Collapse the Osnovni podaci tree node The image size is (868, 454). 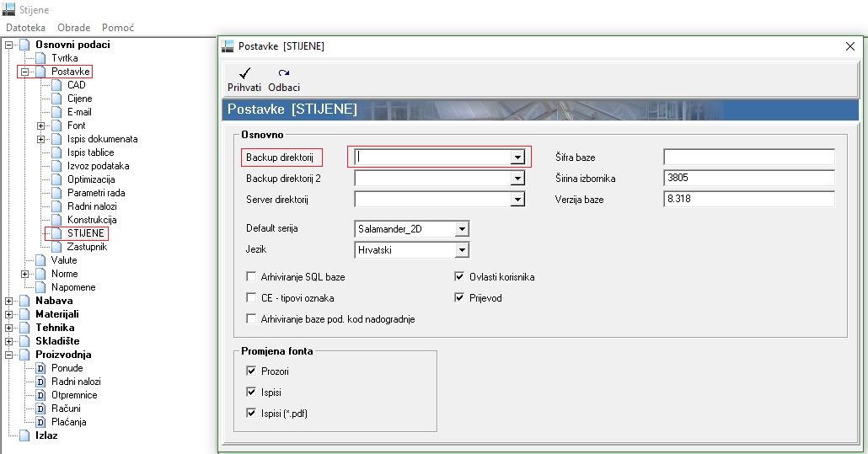(x=9, y=45)
